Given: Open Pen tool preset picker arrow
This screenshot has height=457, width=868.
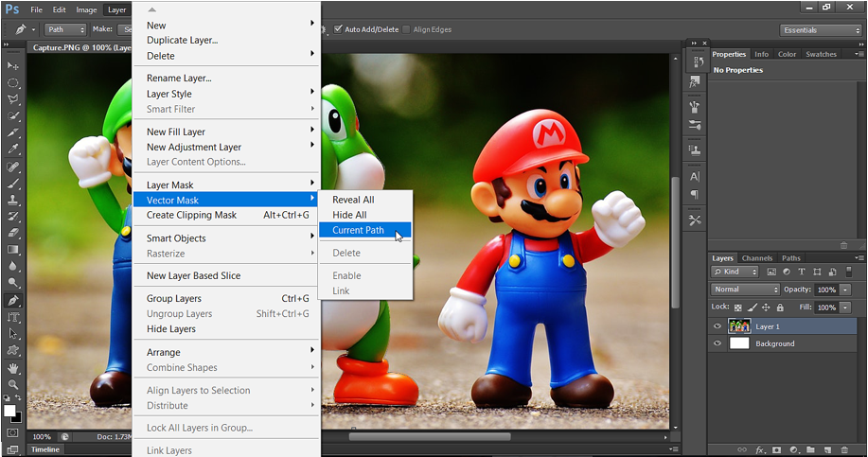Looking at the screenshot, I should (x=33, y=29).
